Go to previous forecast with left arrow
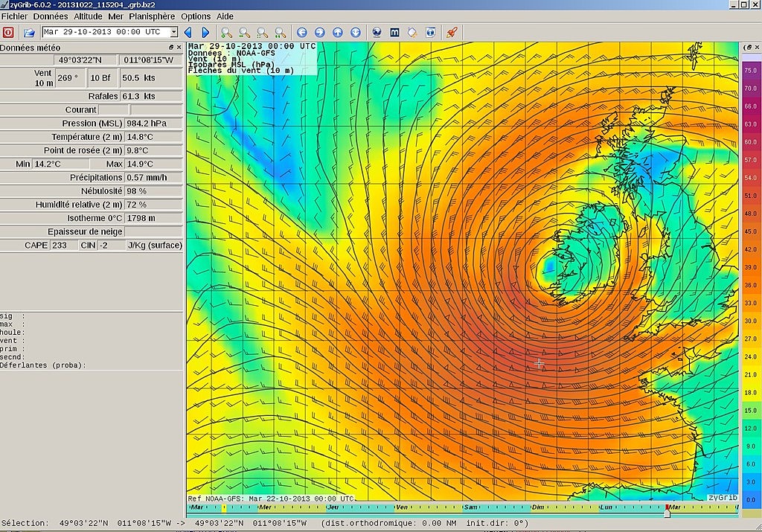Image resolution: width=762 pixels, height=532 pixels. 188,33
